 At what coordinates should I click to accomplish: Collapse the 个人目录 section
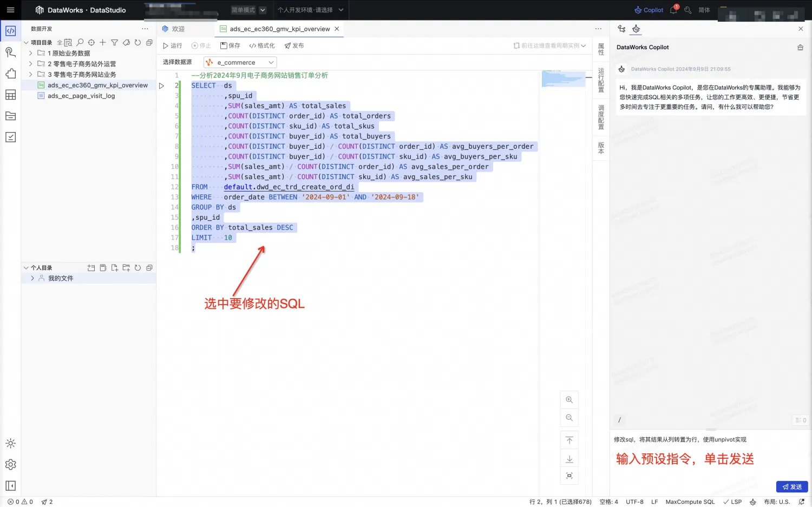(x=26, y=267)
